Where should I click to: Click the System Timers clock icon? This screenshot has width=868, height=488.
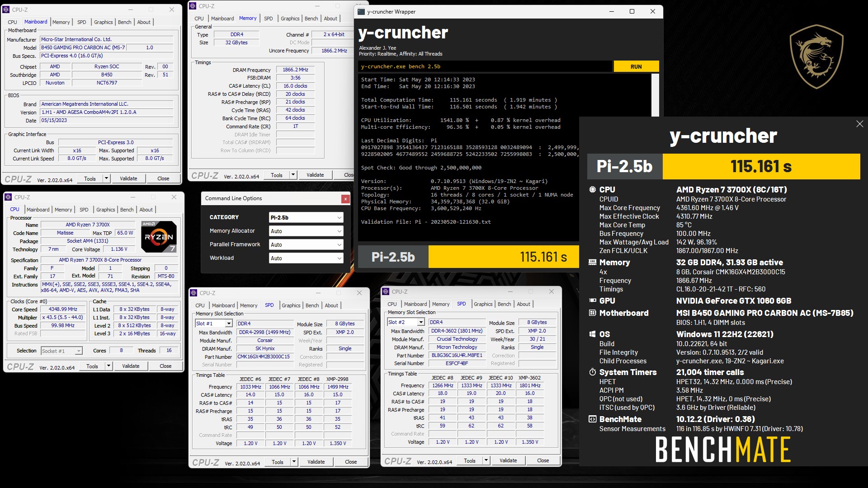tap(592, 372)
